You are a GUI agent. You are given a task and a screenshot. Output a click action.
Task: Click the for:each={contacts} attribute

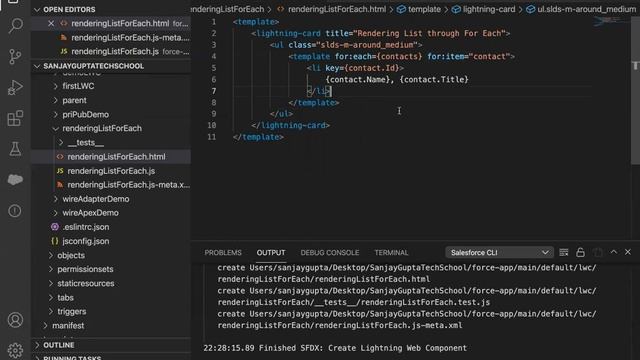tap(378, 56)
